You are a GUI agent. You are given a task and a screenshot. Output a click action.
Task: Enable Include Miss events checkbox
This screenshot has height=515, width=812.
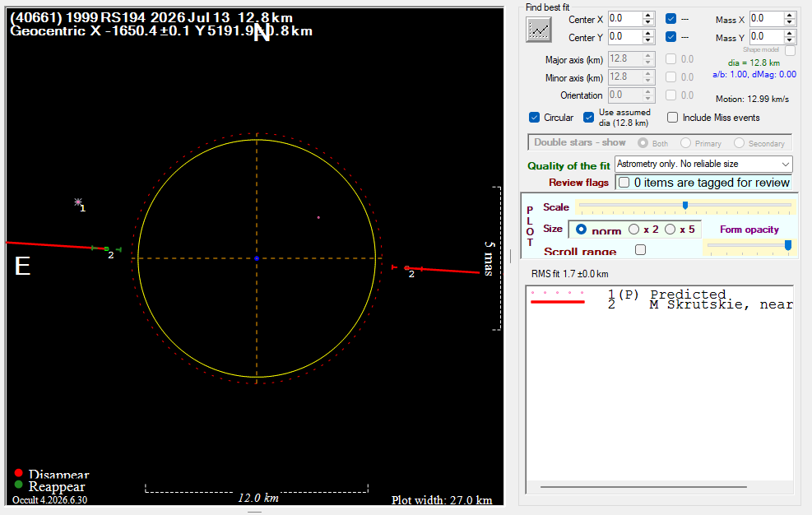point(673,118)
